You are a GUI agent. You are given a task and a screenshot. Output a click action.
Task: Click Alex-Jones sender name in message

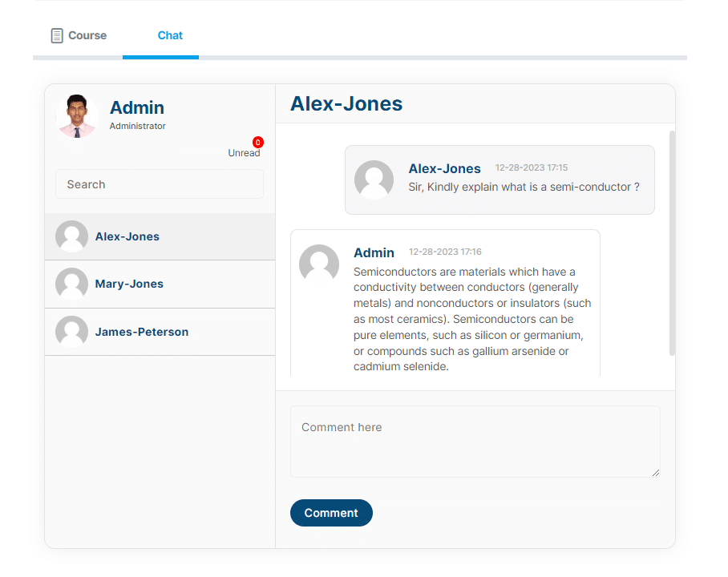[444, 168]
